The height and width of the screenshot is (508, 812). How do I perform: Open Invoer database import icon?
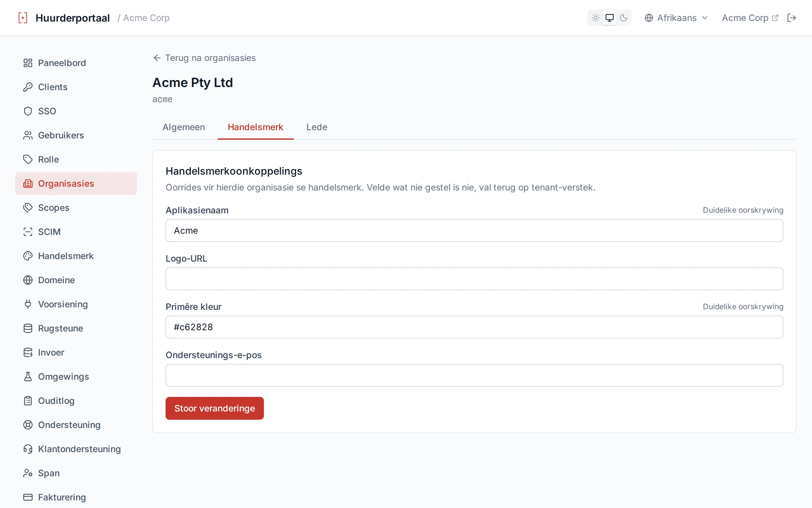[28, 352]
